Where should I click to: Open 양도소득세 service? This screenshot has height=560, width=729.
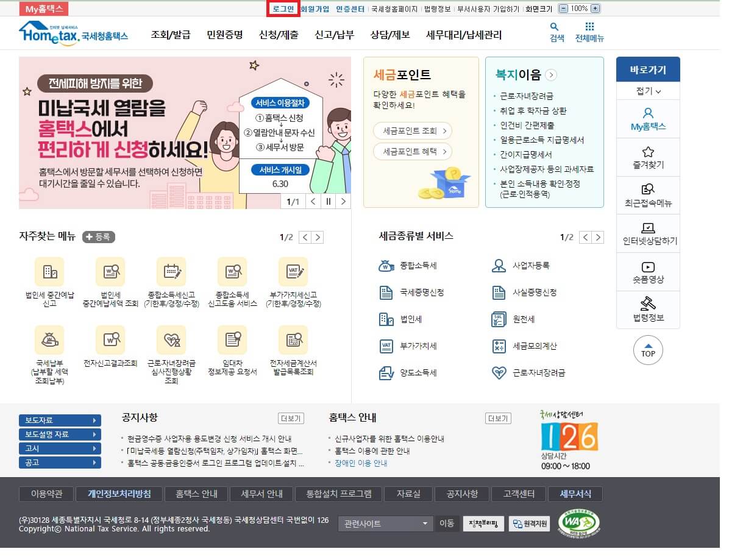[408, 373]
